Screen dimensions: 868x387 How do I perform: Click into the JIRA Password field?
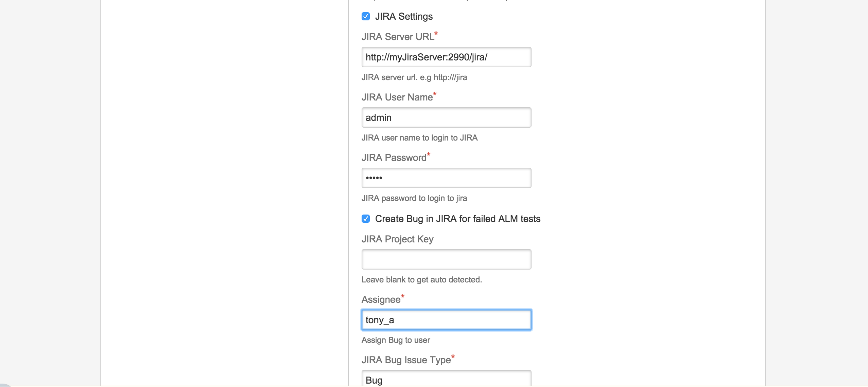point(446,178)
